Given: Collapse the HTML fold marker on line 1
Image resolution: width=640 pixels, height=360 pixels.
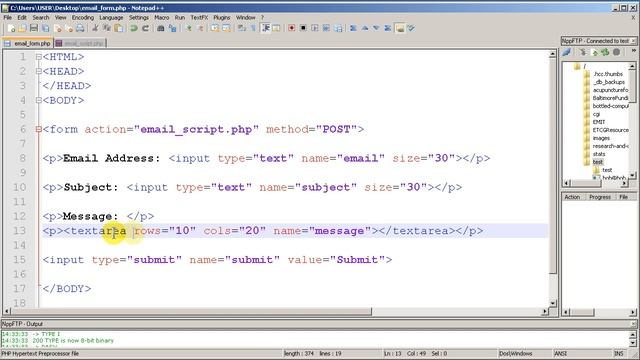Looking at the screenshot, I should pyautogui.click(x=38, y=57).
